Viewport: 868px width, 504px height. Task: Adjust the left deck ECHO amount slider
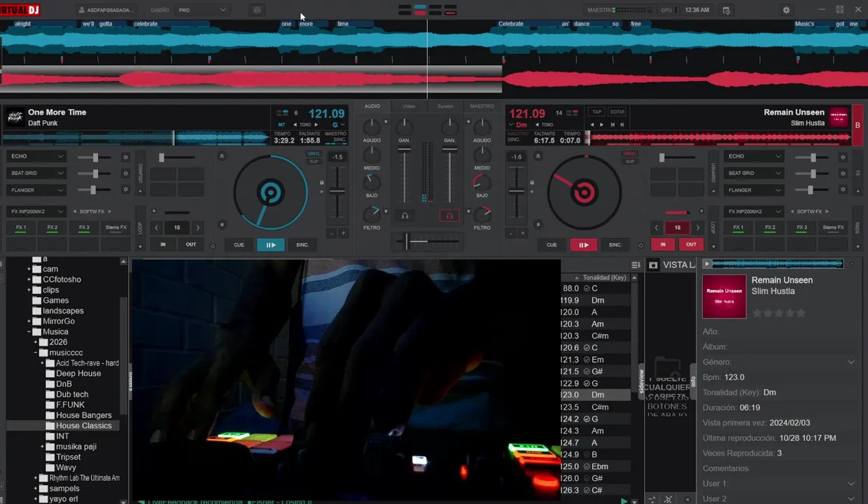click(x=95, y=157)
